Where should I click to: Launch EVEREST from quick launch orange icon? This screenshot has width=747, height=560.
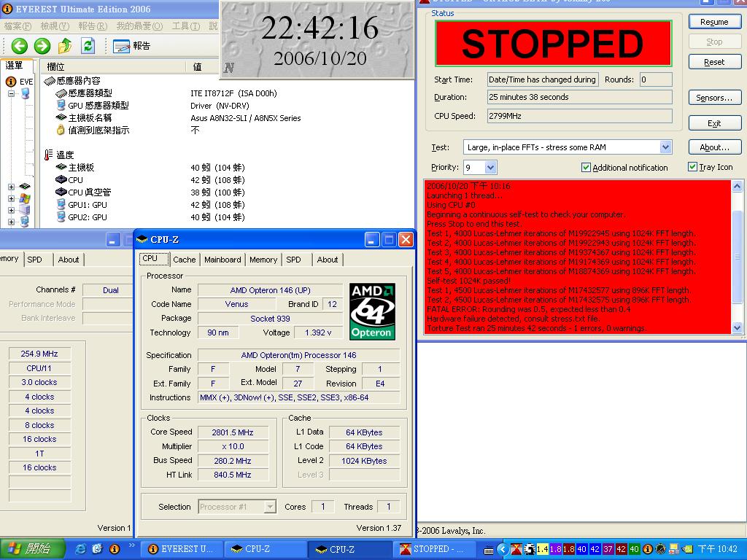115,549
